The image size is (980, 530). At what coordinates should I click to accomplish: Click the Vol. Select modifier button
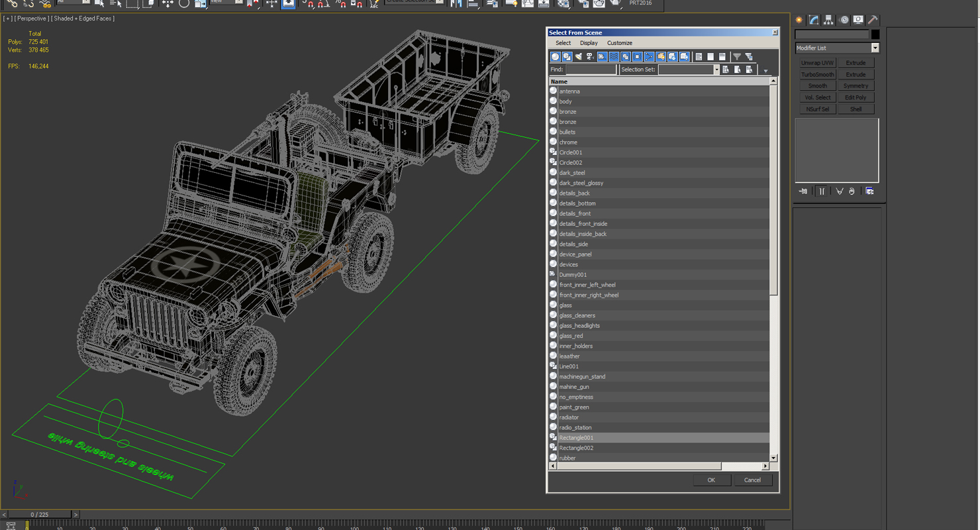[x=818, y=97]
